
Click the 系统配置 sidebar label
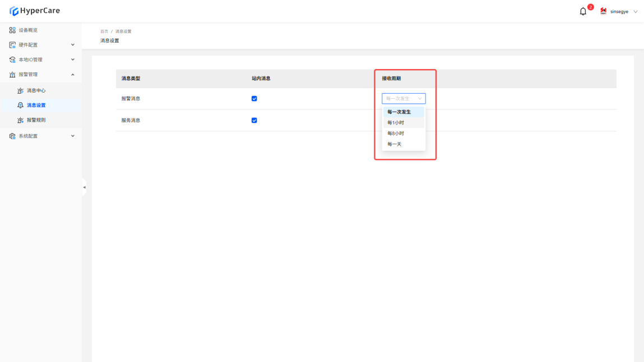[x=28, y=136]
